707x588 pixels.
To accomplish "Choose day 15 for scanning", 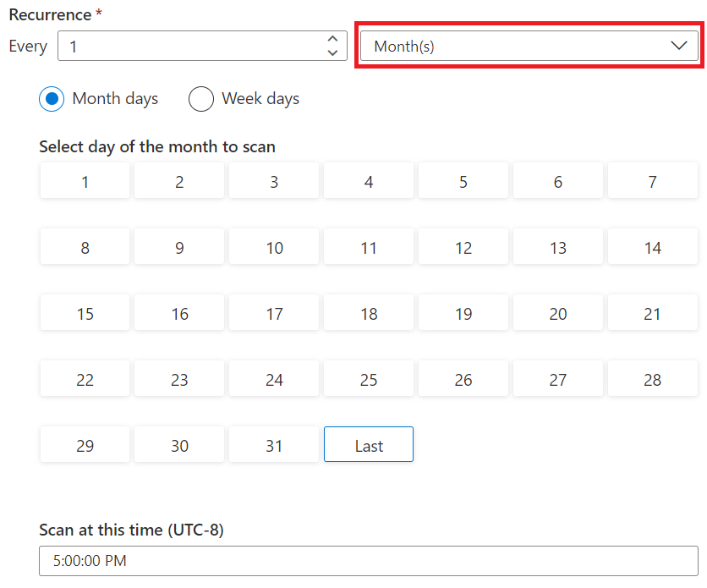I will 85,314.
